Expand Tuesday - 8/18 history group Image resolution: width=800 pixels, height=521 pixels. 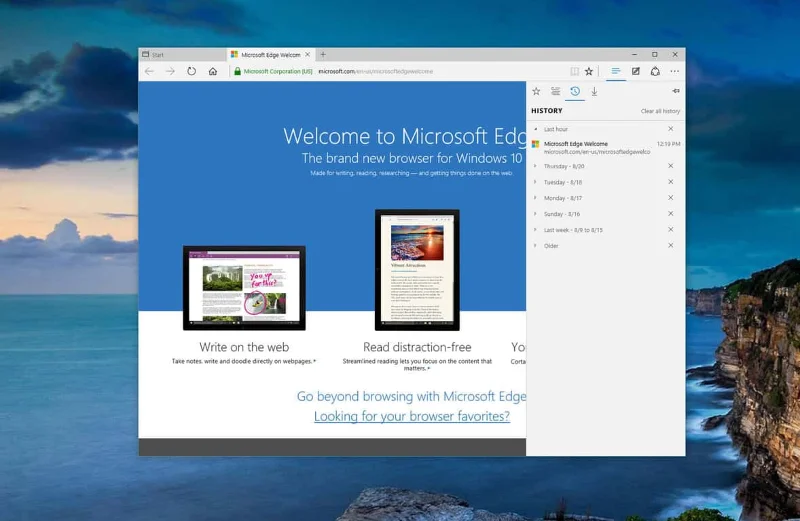point(535,182)
